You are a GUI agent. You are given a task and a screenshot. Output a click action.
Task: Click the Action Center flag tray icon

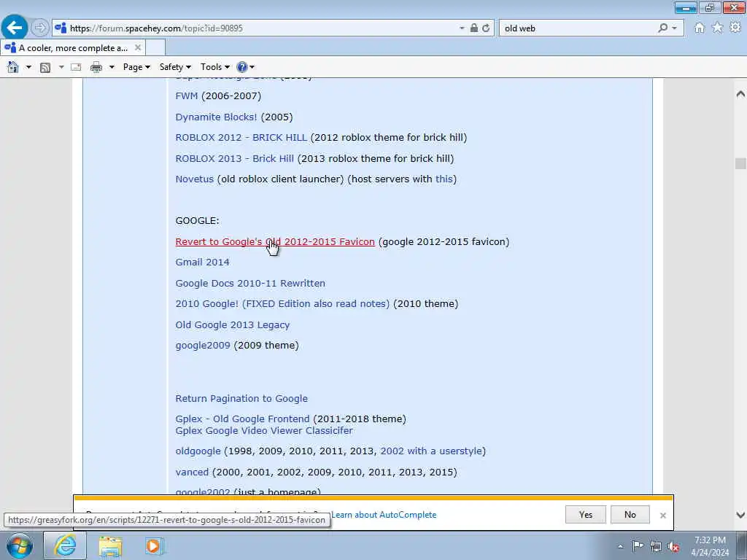tap(638, 546)
